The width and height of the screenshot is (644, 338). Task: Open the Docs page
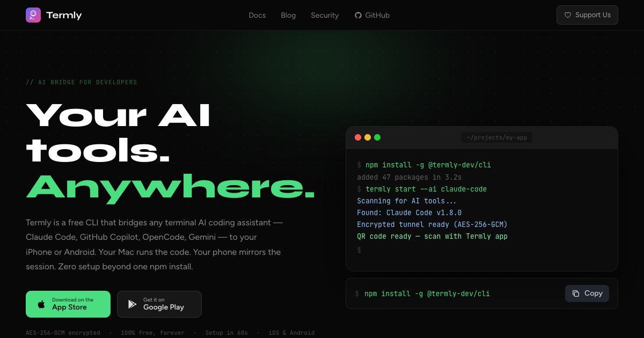tap(257, 16)
